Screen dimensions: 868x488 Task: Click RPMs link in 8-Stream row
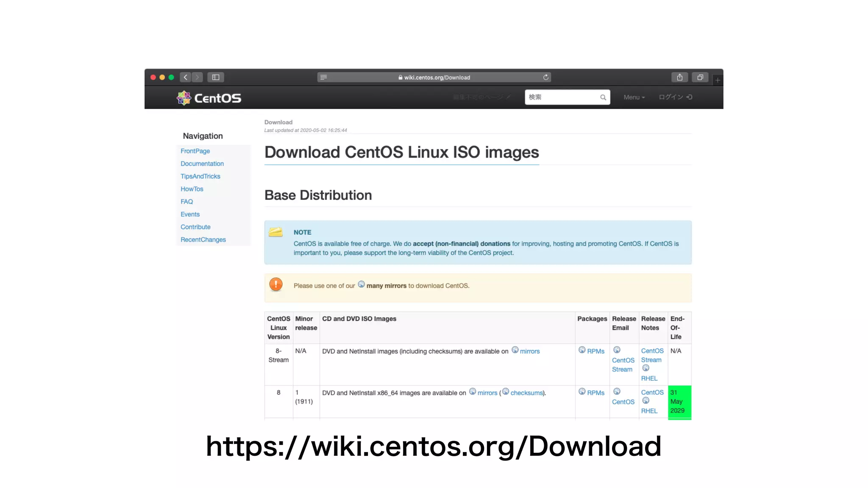click(595, 351)
